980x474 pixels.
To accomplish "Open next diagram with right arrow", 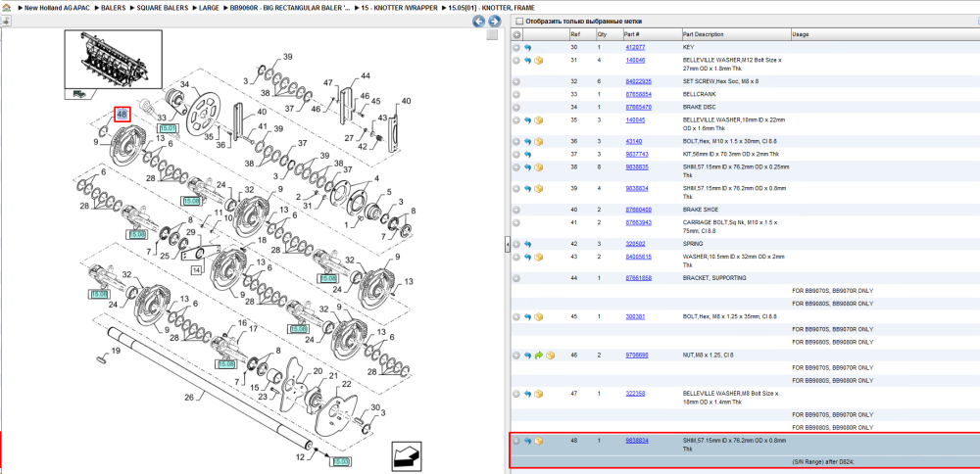I will [494, 22].
